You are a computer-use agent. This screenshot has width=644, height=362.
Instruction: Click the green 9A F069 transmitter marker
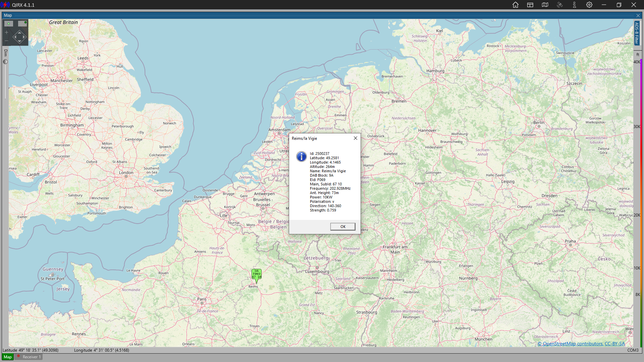point(257,274)
